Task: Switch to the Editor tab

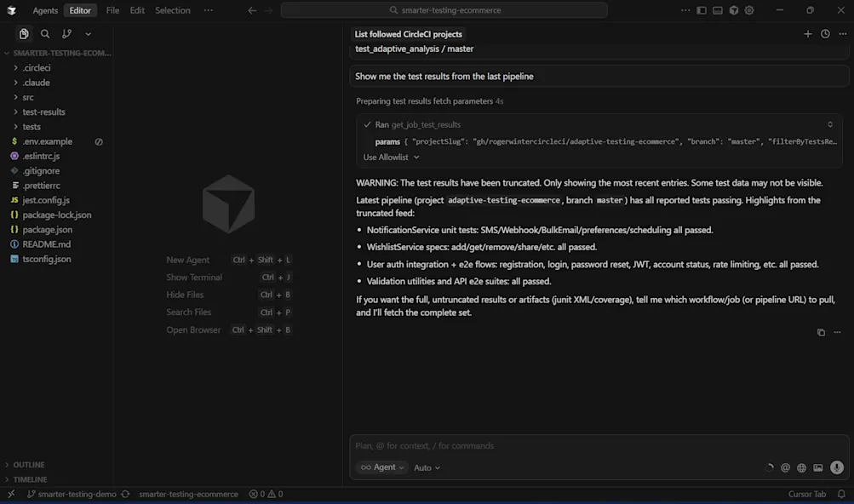Action: tap(80, 10)
